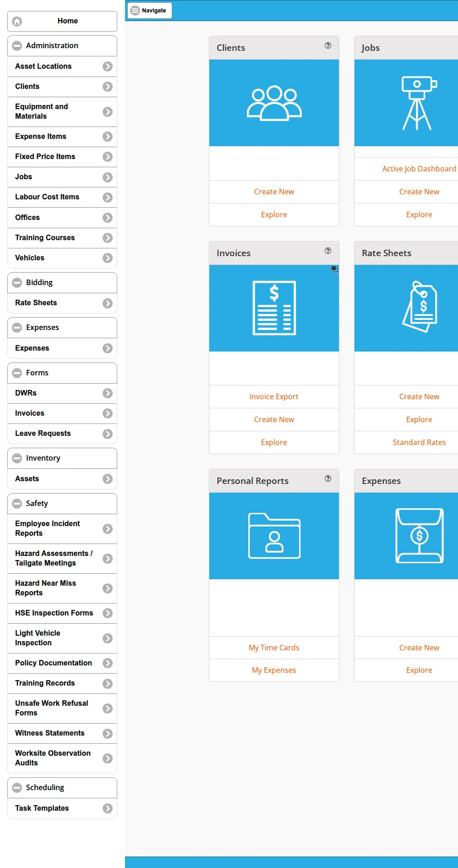Image resolution: width=458 pixels, height=868 pixels.
Task: Open Worksite Observation Audits
Action: tap(62, 758)
